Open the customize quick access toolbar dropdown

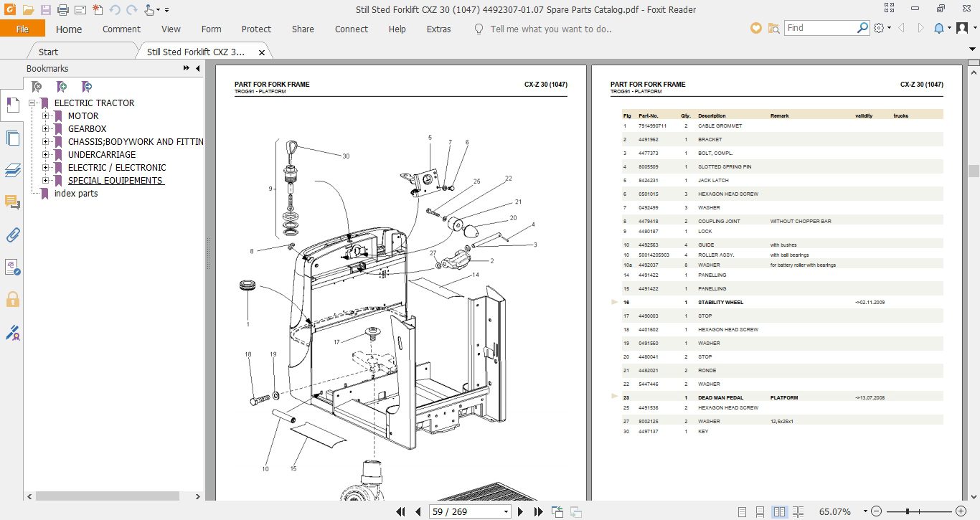[x=167, y=10]
